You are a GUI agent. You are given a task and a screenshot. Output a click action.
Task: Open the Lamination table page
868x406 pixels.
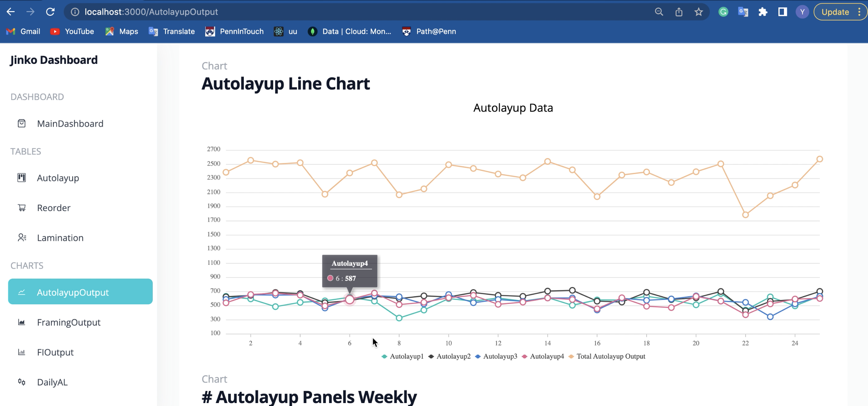[x=60, y=238]
